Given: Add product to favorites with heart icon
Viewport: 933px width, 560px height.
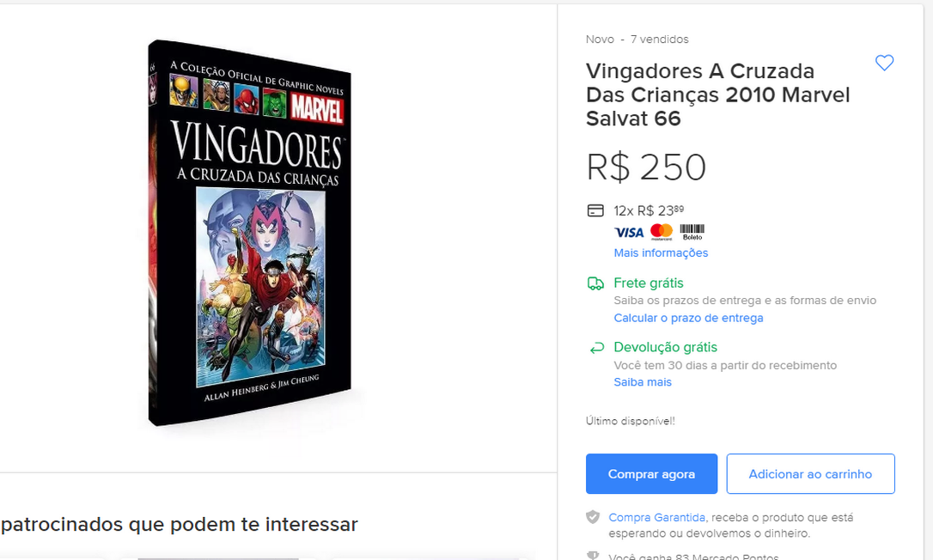Looking at the screenshot, I should (x=884, y=63).
